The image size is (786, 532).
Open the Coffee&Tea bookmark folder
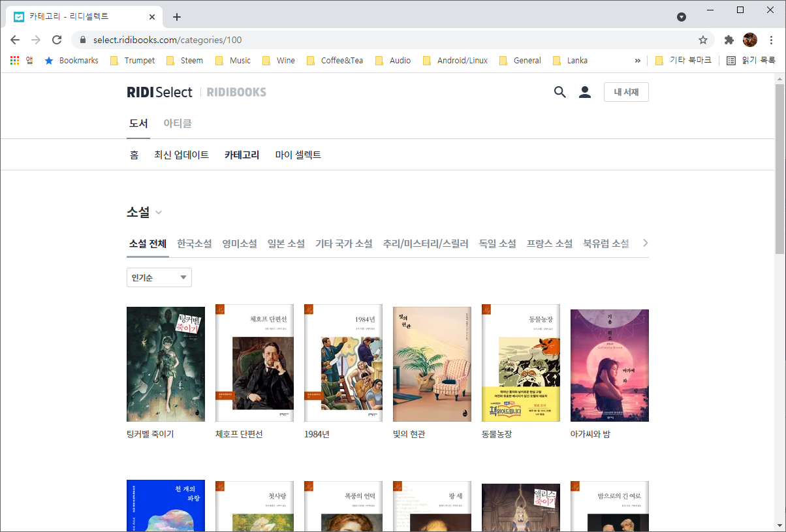tap(334, 61)
